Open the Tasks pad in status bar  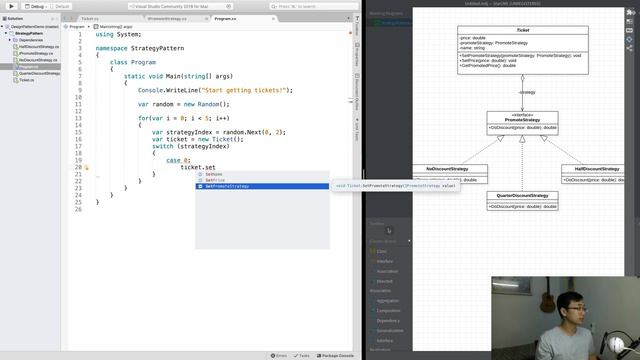302,356
